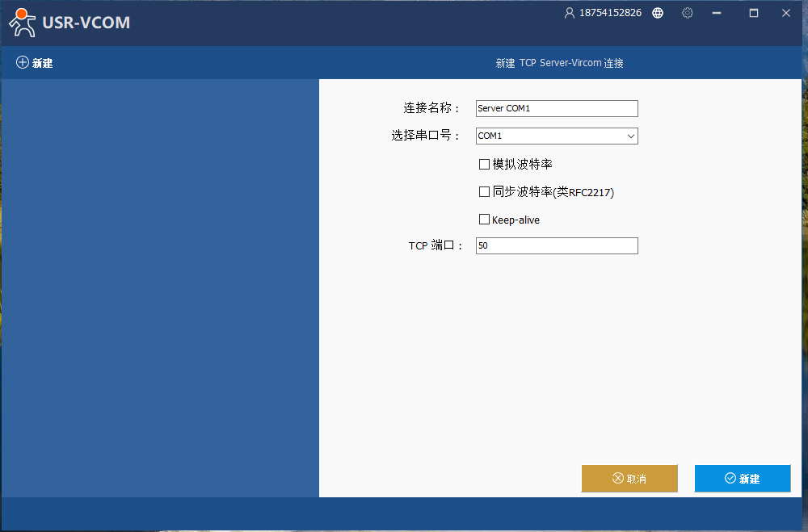The width and height of the screenshot is (808, 532).
Task: Click the user account profile icon
Action: (x=570, y=13)
